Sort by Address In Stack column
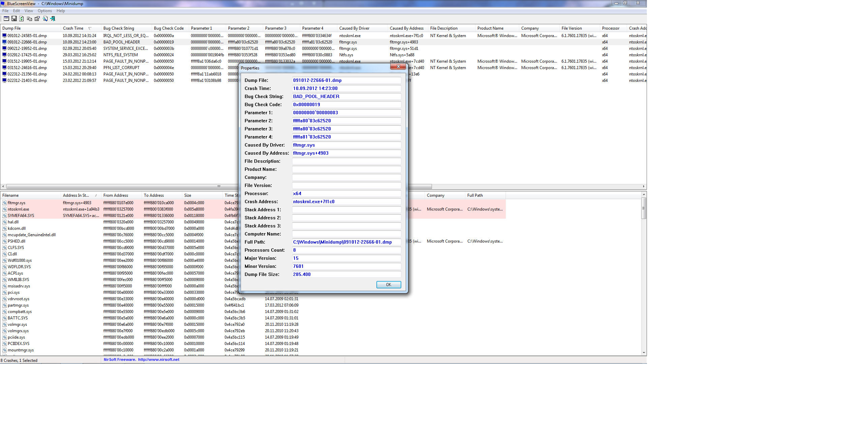The width and height of the screenshot is (868, 438). 76,195
